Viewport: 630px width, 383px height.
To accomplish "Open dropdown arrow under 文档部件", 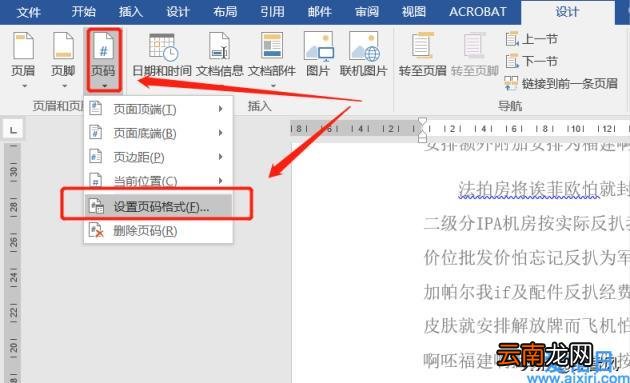I will click(273, 86).
